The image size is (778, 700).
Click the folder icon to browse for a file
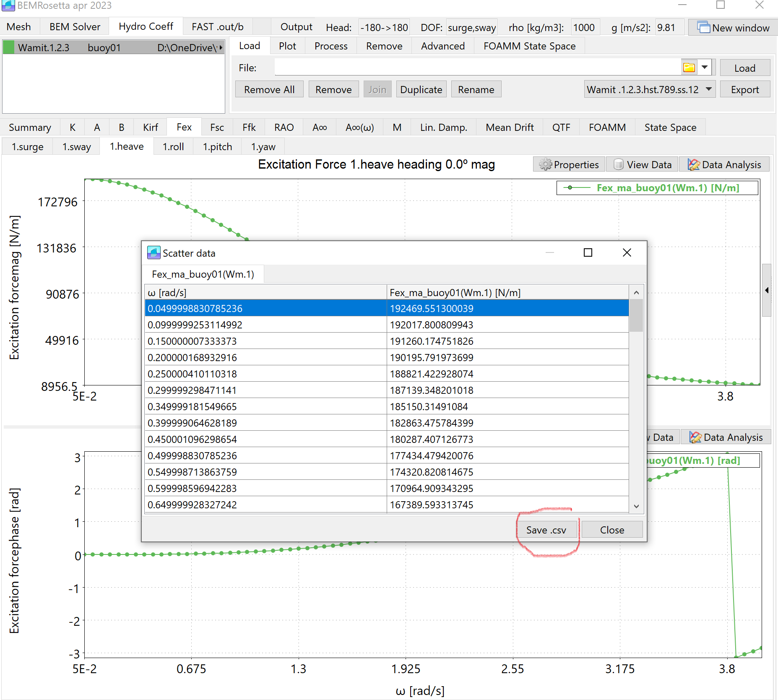689,67
